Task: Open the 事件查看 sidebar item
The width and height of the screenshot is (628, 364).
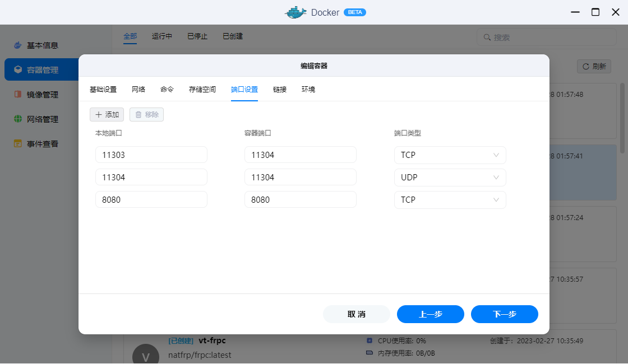Action: click(x=43, y=143)
